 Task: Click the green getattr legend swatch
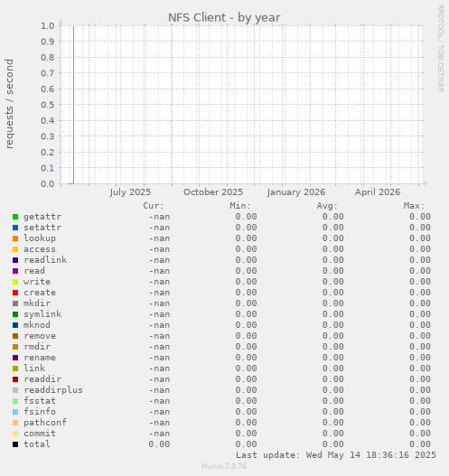click(x=15, y=217)
